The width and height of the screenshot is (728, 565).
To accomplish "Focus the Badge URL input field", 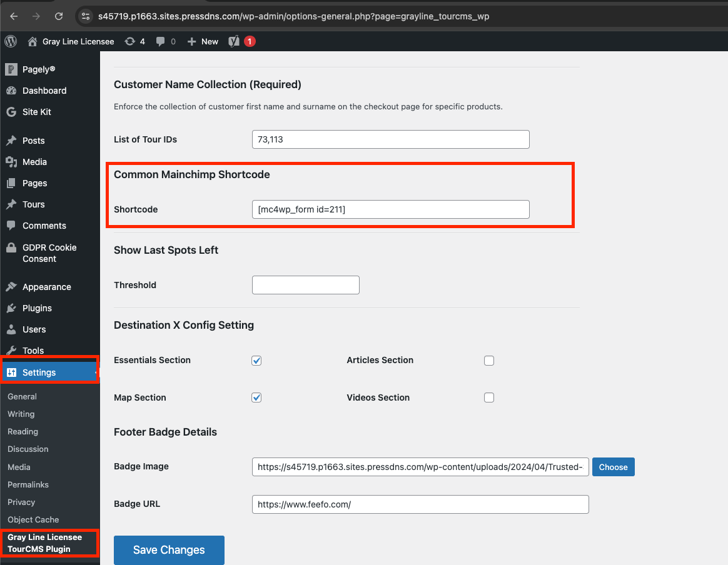I will tap(420, 504).
